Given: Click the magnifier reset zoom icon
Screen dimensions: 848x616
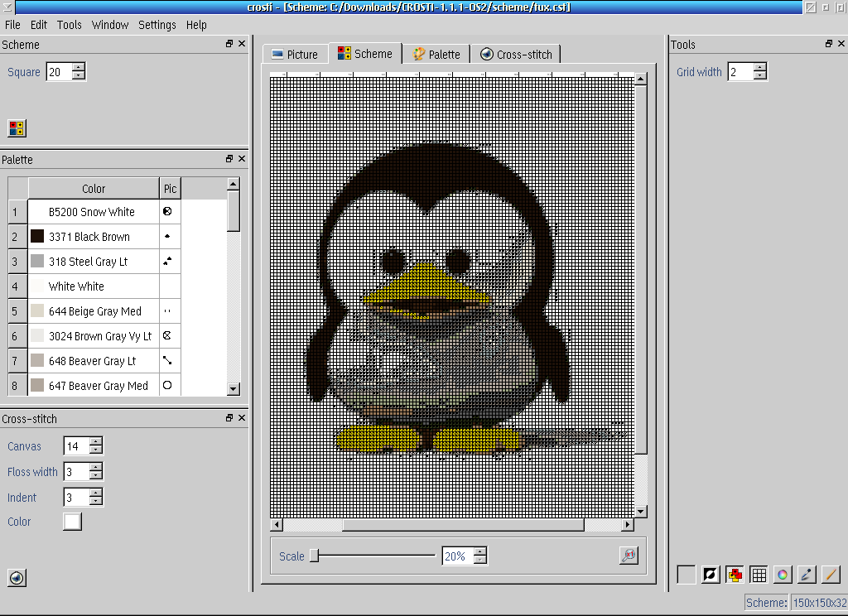Looking at the screenshot, I should point(629,556).
